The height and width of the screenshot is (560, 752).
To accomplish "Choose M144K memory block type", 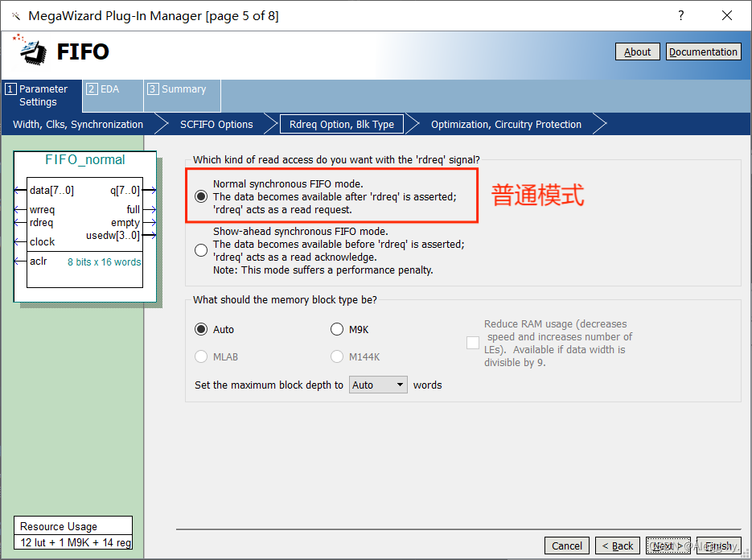I will pyautogui.click(x=337, y=356).
